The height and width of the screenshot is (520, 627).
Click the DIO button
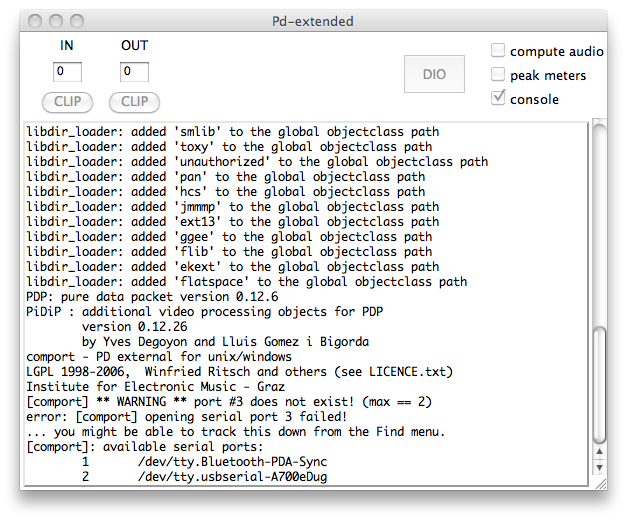pos(434,74)
